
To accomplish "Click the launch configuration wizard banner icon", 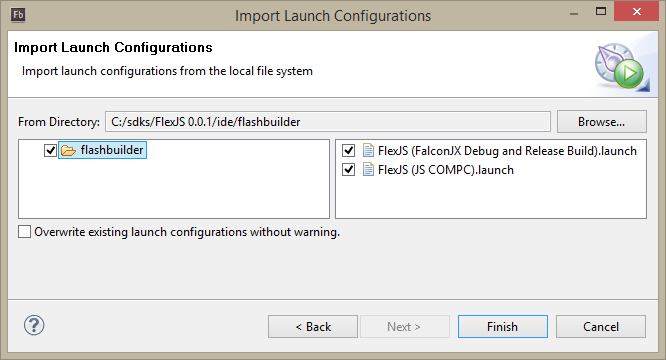I will point(621,65).
